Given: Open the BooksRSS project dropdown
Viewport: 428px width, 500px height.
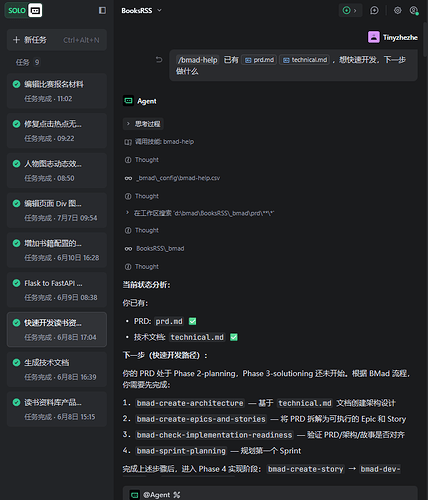Looking at the screenshot, I should pyautogui.click(x=141, y=11).
